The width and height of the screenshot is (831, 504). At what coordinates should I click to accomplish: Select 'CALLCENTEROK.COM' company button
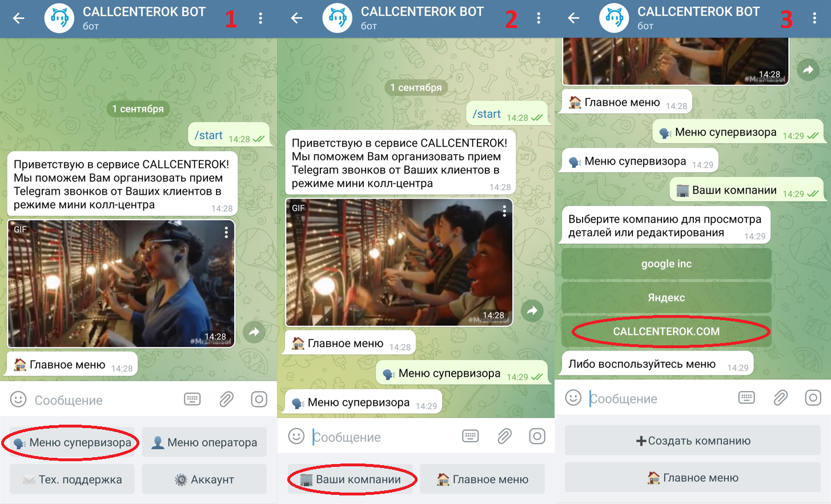pos(667,332)
